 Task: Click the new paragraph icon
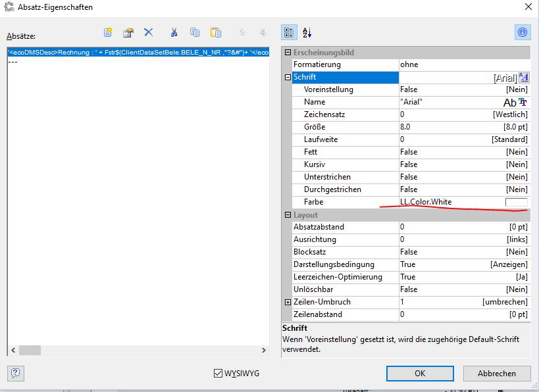tap(109, 32)
